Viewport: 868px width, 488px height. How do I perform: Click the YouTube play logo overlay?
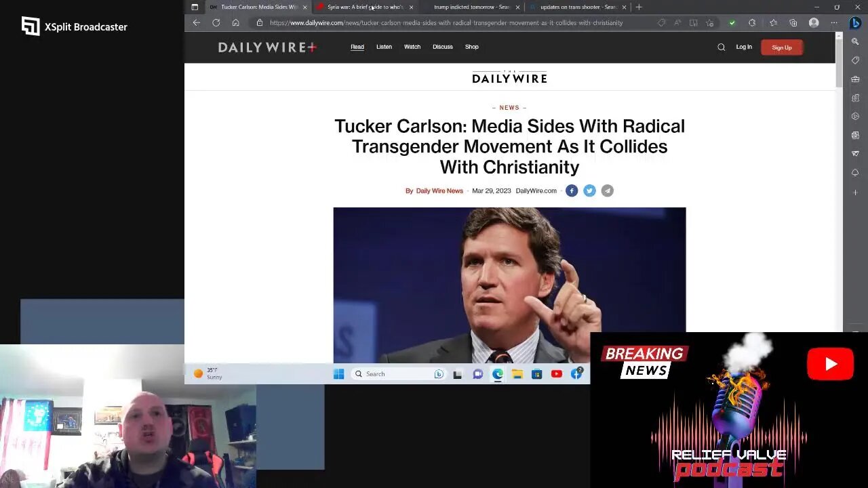(x=830, y=364)
